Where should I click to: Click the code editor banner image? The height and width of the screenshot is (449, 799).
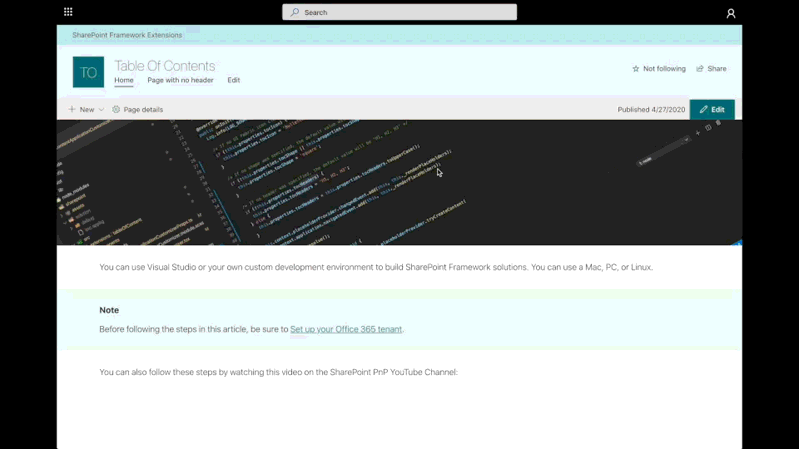pyautogui.click(x=400, y=182)
